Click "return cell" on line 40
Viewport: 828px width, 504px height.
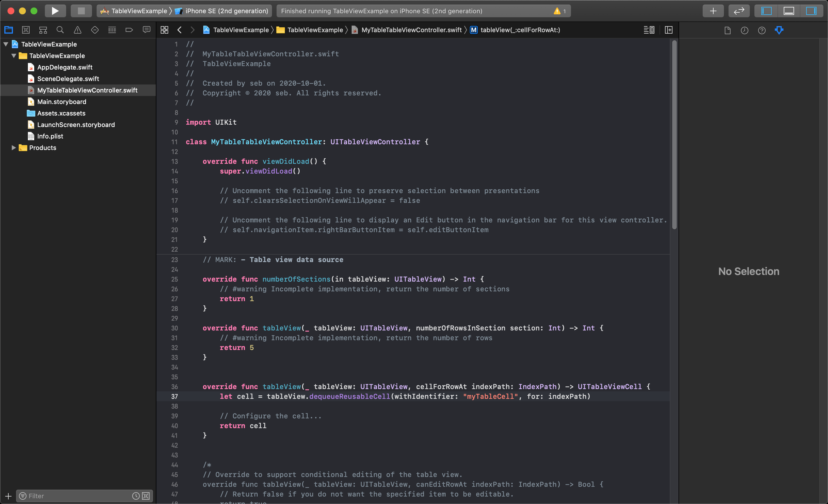point(243,426)
